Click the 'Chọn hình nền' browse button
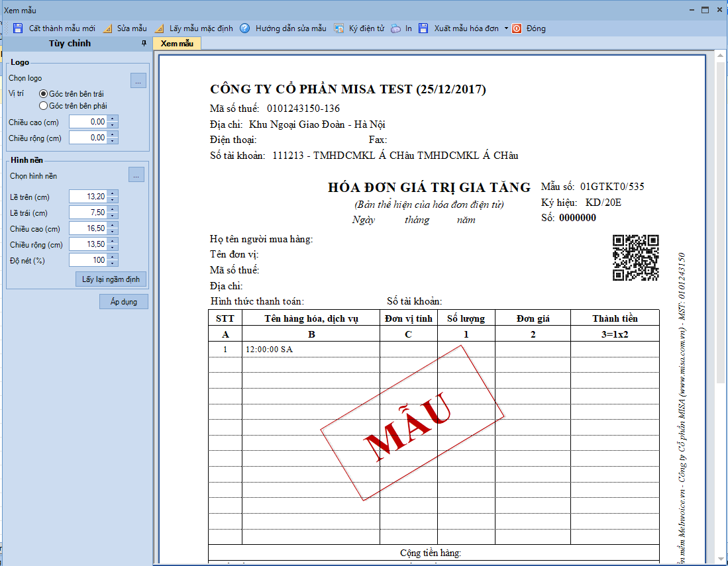This screenshot has height=566, width=728. [x=136, y=175]
